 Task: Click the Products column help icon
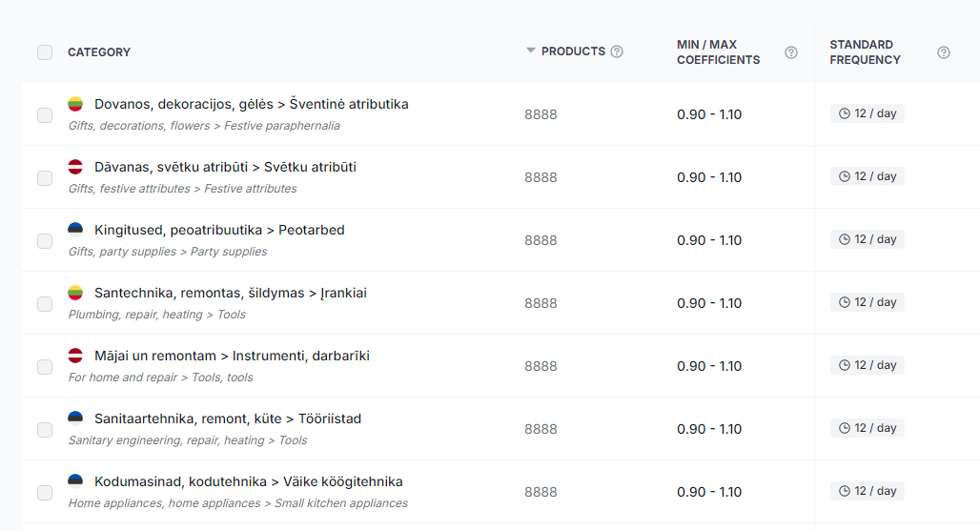coord(617,51)
